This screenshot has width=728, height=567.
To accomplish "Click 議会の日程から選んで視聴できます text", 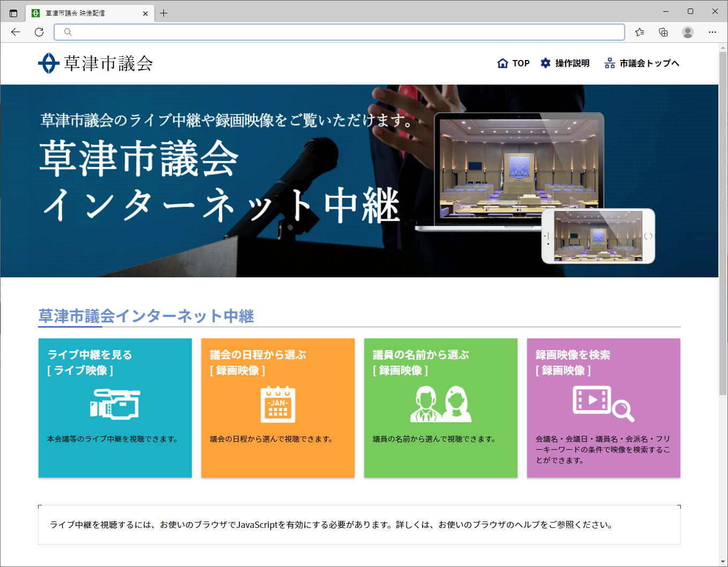I will click(272, 439).
